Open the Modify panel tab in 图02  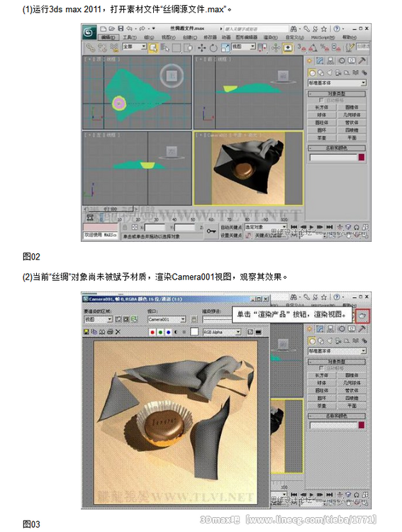point(320,61)
